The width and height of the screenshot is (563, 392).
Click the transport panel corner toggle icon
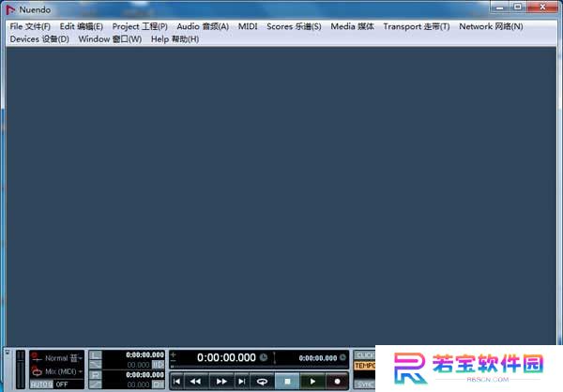coord(8,354)
